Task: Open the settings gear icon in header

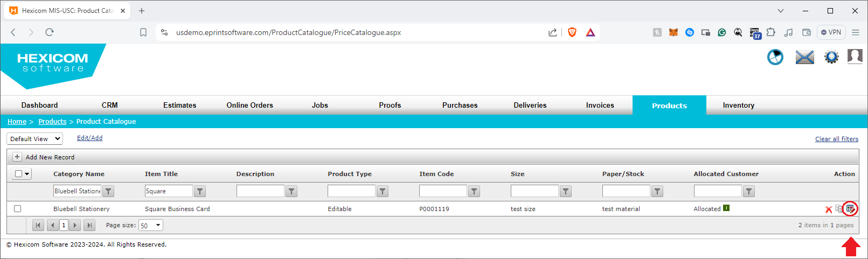Action: click(x=831, y=57)
